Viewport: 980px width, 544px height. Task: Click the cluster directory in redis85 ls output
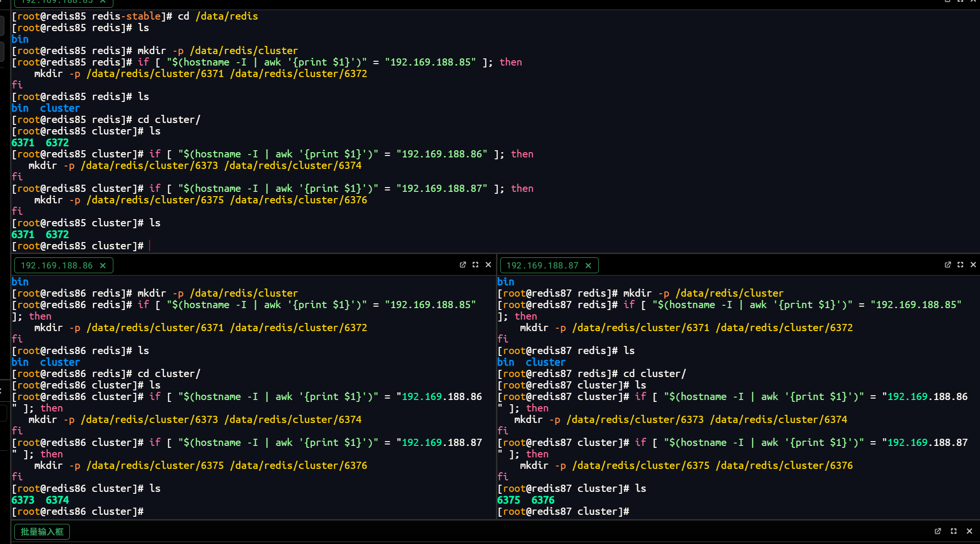click(x=60, y=108)
